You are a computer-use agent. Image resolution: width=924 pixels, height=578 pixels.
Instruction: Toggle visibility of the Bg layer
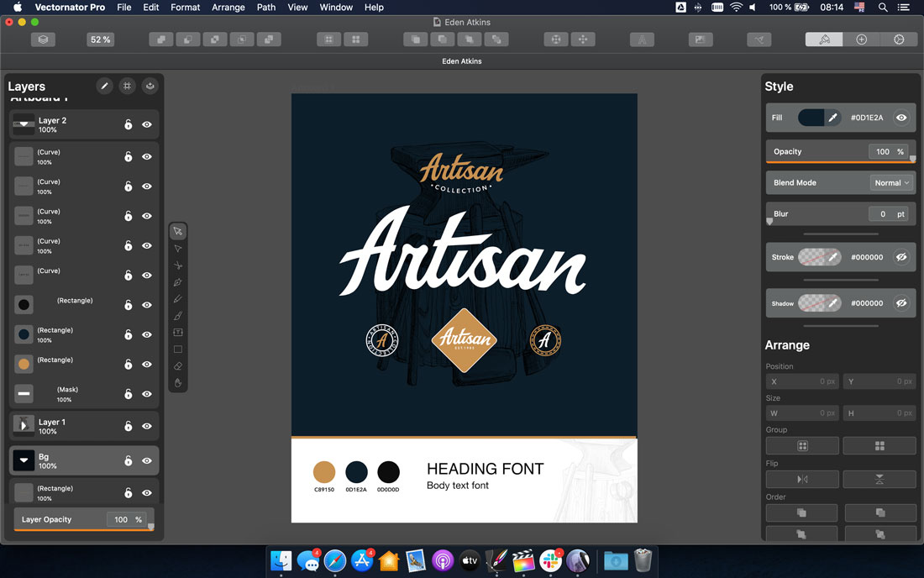coord(146,460)
